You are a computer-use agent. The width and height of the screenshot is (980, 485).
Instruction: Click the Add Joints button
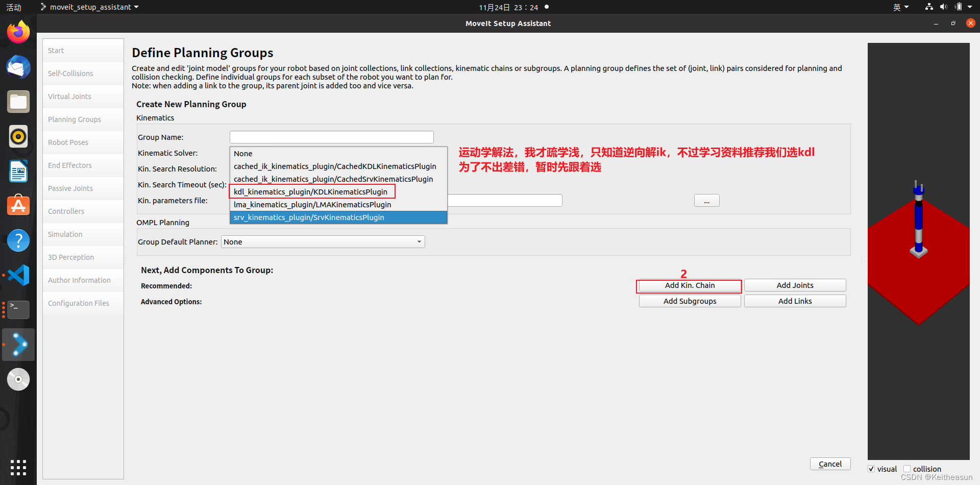pos(795,285)
